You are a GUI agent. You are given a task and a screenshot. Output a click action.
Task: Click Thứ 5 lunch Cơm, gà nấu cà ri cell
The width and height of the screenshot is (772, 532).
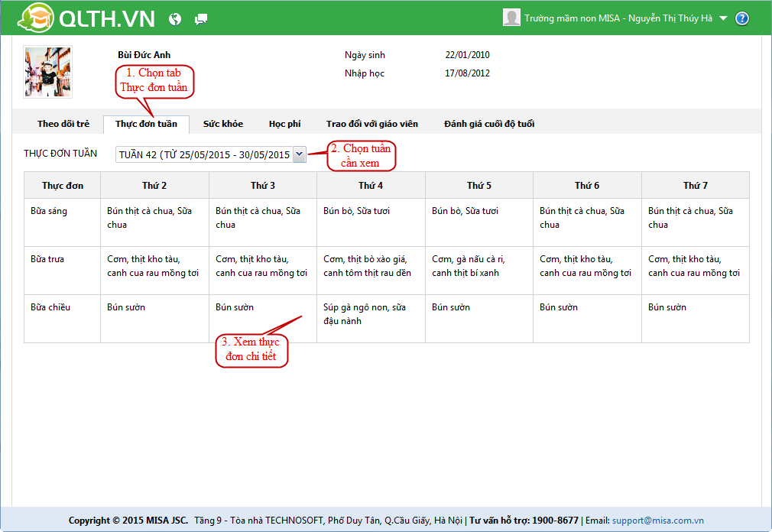[x=479, y=271]
